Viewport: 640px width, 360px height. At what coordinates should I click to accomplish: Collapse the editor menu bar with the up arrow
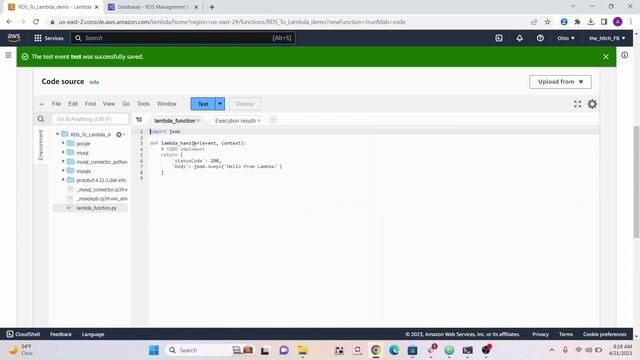tap(41, 104)
